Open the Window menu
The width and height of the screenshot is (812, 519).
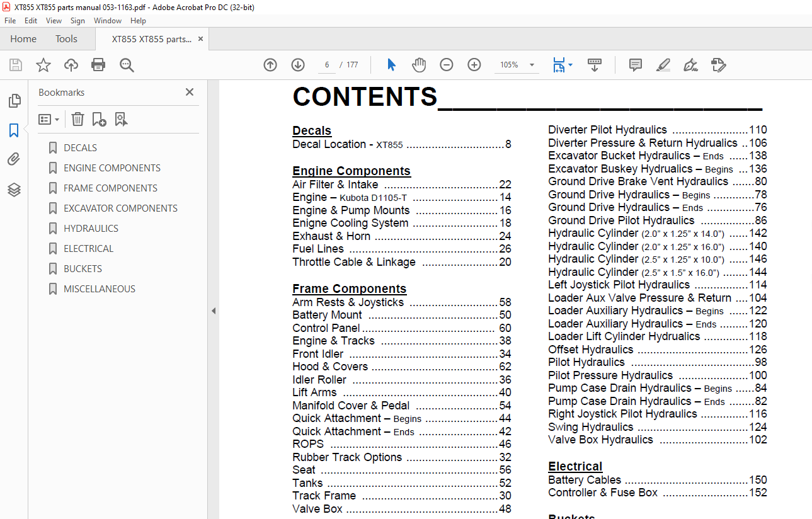tap(108, 21)
